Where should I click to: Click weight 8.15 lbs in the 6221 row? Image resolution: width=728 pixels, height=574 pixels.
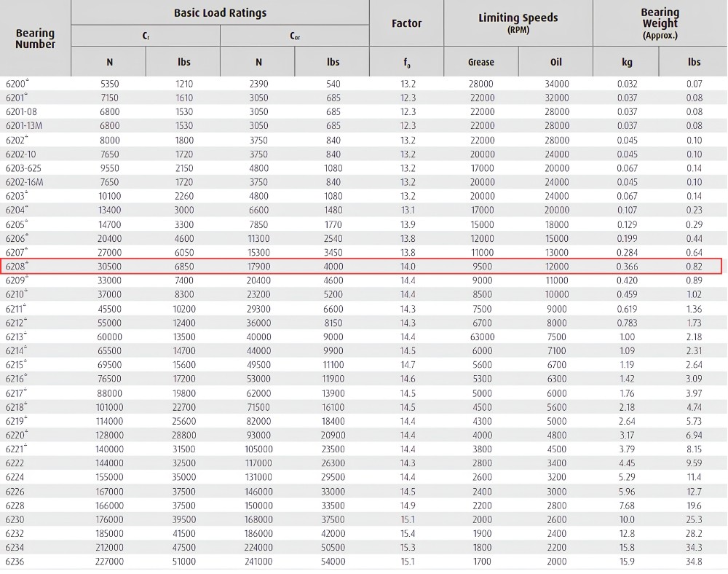pyautogui.click(x=694, y=449)
